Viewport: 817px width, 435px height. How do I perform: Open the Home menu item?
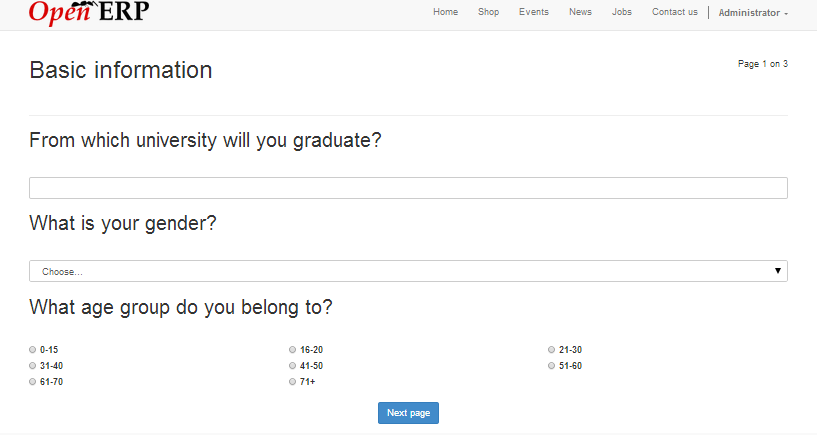pyautogui.click(x=445, y=12)
